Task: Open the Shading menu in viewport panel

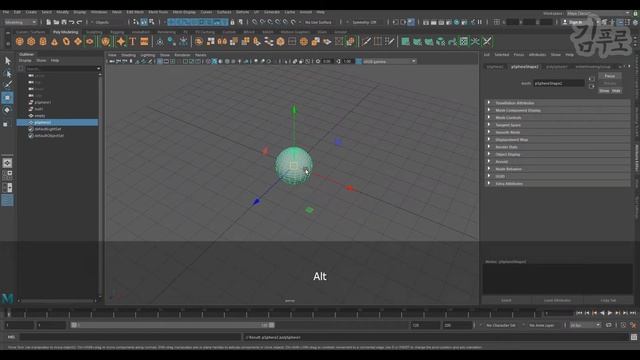Action: pyautogui.click(x=128, y=55)
